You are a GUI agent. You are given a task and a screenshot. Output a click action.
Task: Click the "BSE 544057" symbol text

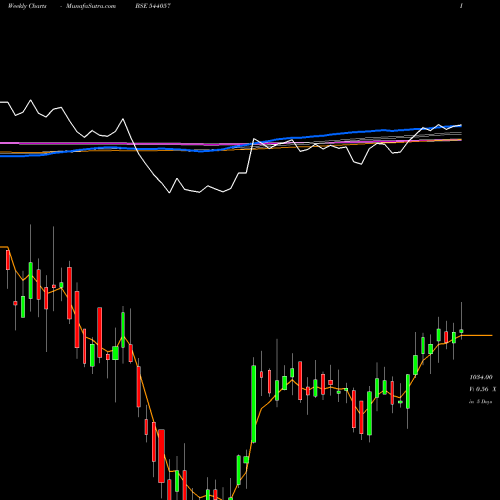click(x=153, y=6)
